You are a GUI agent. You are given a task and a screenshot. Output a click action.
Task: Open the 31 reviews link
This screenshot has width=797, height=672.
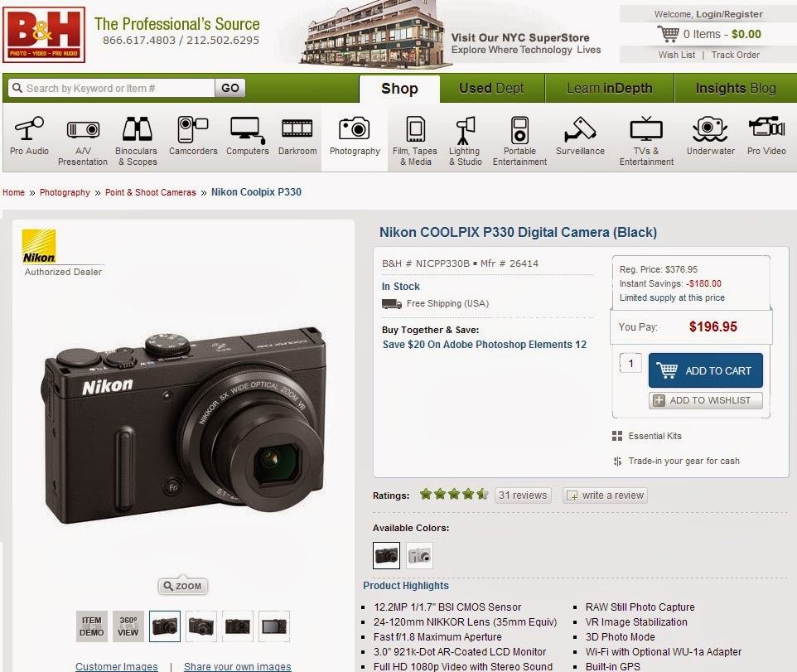523,496
